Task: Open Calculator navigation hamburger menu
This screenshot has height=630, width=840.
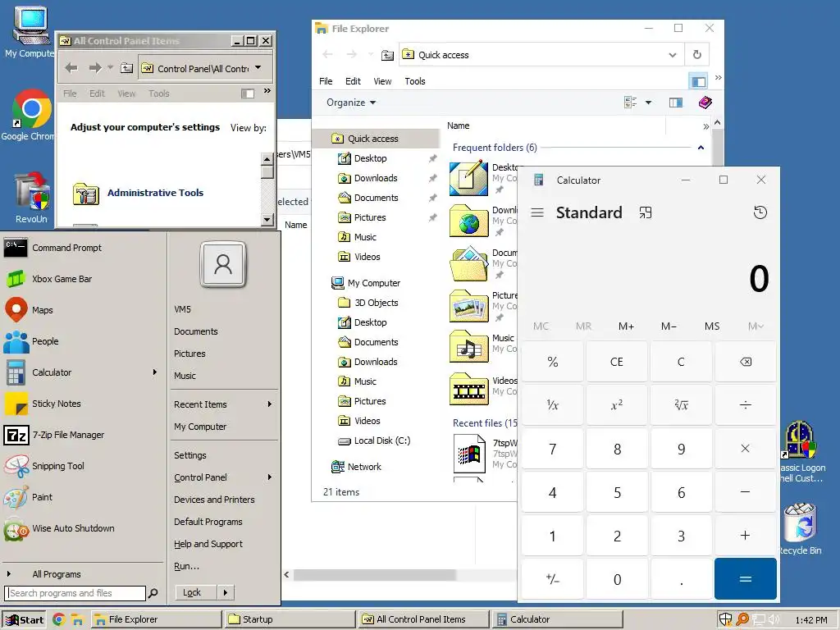Action: click(x=537, y=212)
